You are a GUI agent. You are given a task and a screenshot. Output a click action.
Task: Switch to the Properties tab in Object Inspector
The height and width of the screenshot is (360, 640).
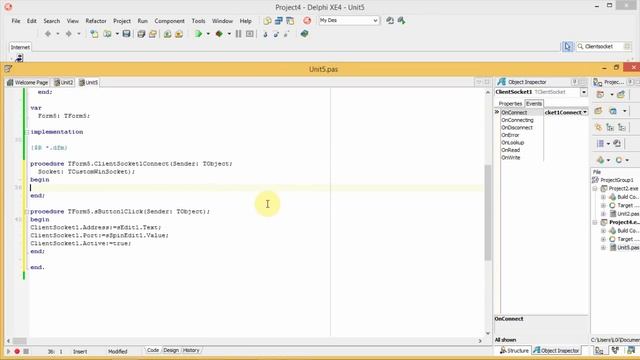(x=510, y=104)
